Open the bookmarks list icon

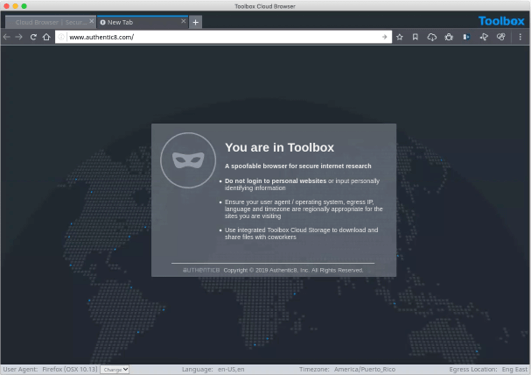415,37
